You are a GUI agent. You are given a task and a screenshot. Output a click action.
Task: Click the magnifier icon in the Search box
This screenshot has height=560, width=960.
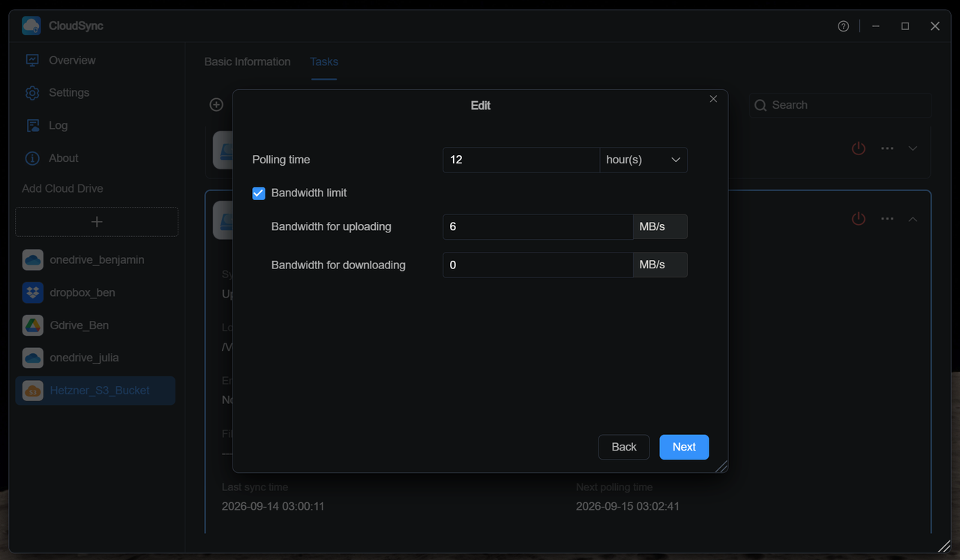pos(760,105)
